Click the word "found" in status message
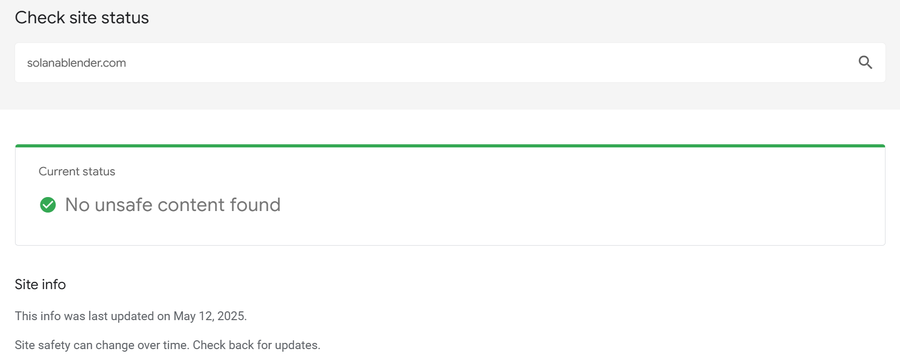Screen dimensions: 900x361 [x=255, y=205]
